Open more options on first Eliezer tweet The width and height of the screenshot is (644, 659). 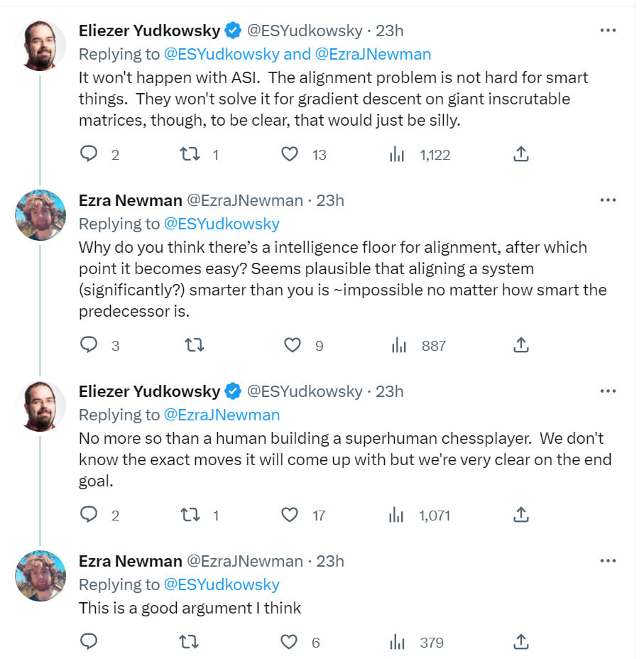(608, 31)
